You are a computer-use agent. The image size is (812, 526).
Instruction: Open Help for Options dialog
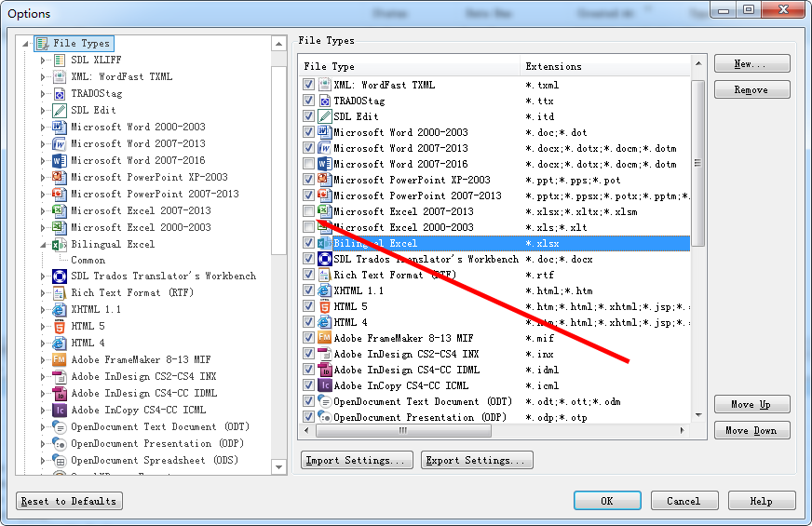[762, 501]
